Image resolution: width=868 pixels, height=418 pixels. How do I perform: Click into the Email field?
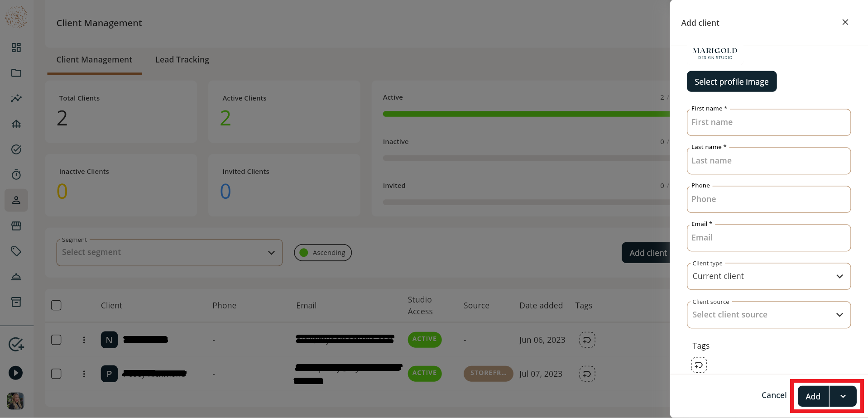pos(768,238)
